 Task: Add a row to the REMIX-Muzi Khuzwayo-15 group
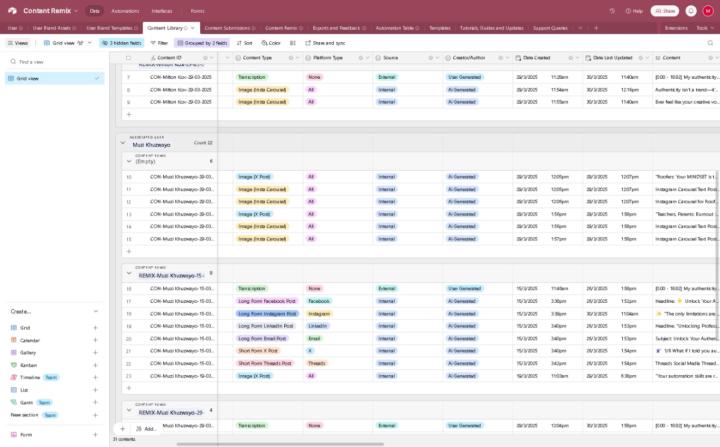coord(129,388)
